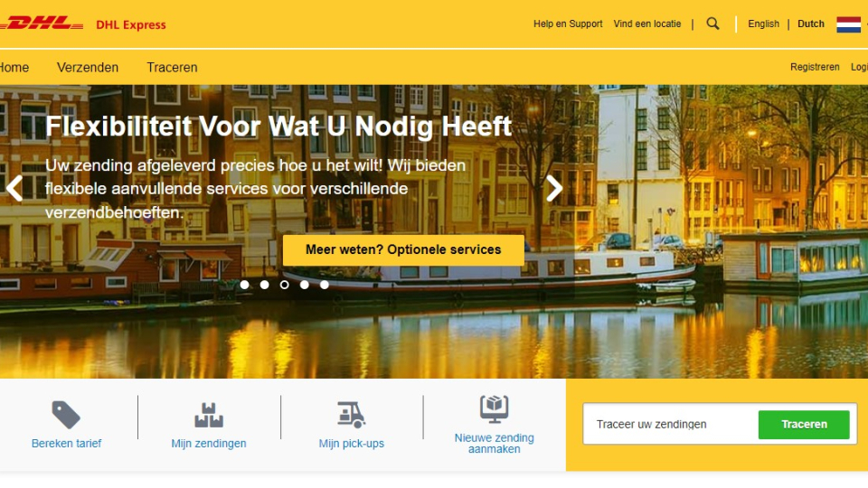The width and height of the screenshot is (868, 488).
Task: Click the Registreren link
Action: pyautogui.click(x=815, y=67)
